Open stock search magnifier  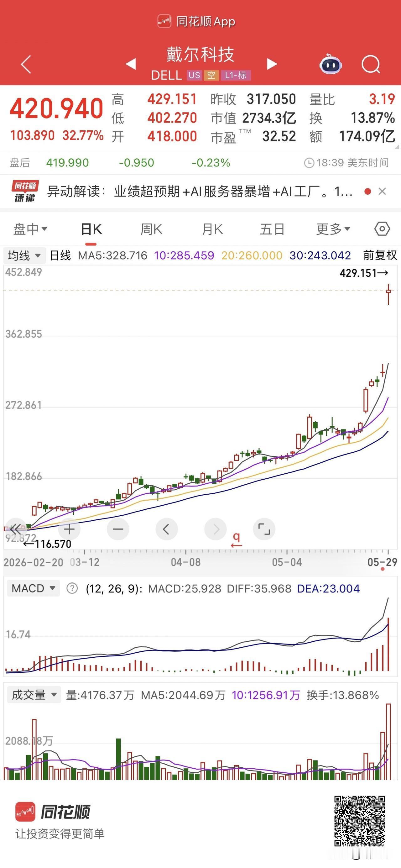371,64
